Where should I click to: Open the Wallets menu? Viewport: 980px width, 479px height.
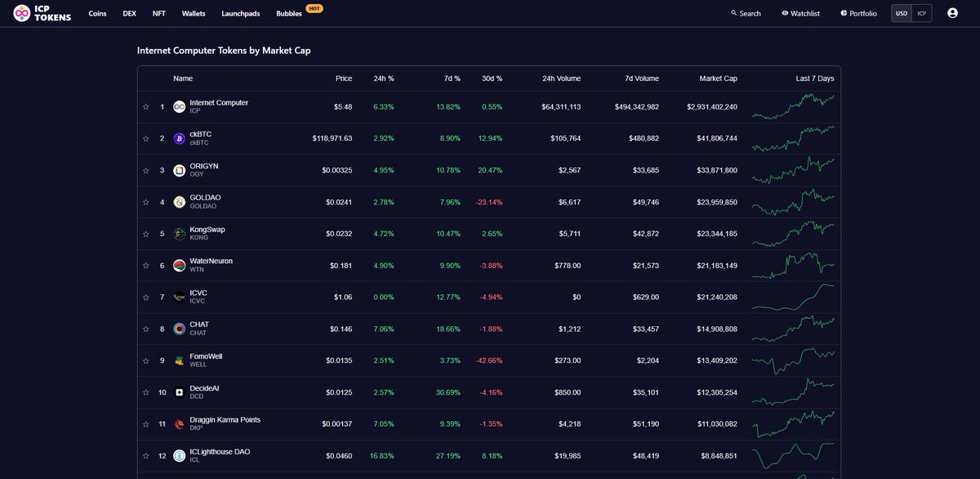click(x=194, y=13)
